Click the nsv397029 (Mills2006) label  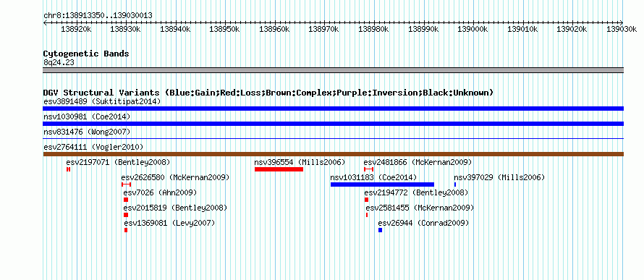[x=499, y=177]
